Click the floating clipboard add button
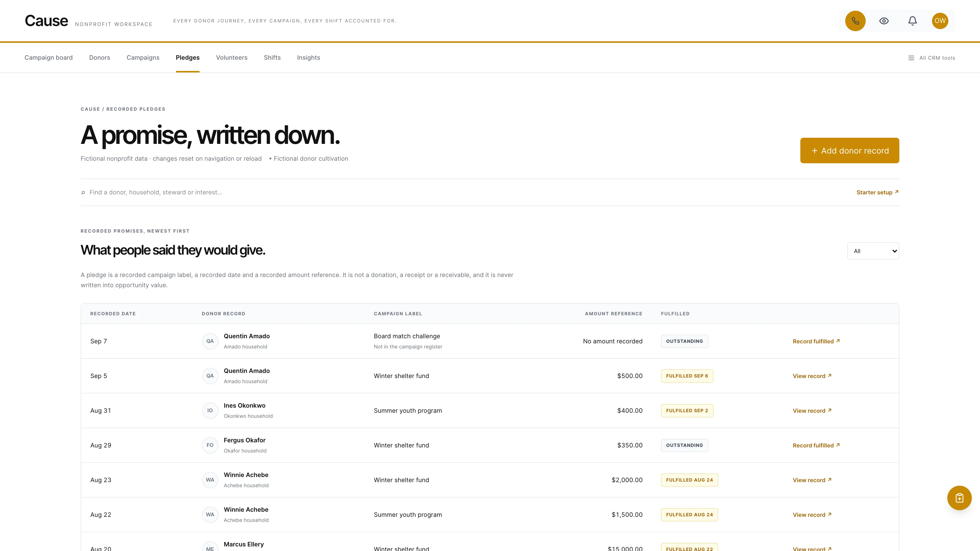This screenshot has height=551, width=980. click(x=959, y=498)
